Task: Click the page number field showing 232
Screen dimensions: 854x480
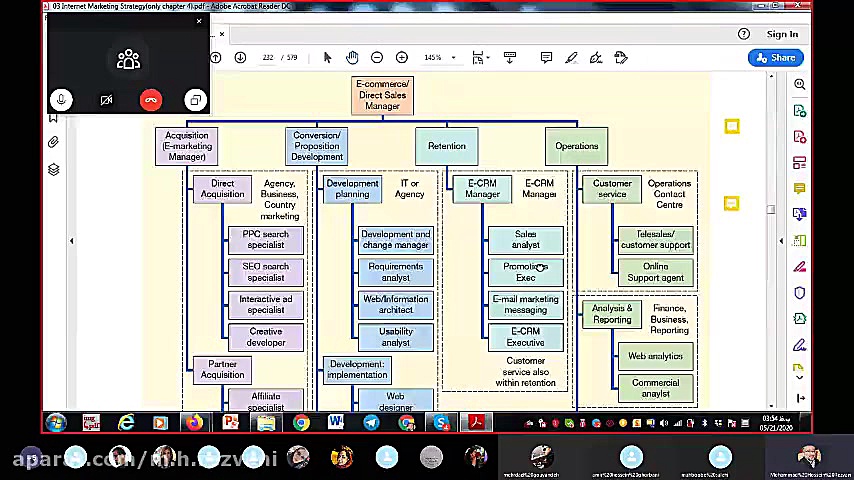Action: tap(267, 58)
